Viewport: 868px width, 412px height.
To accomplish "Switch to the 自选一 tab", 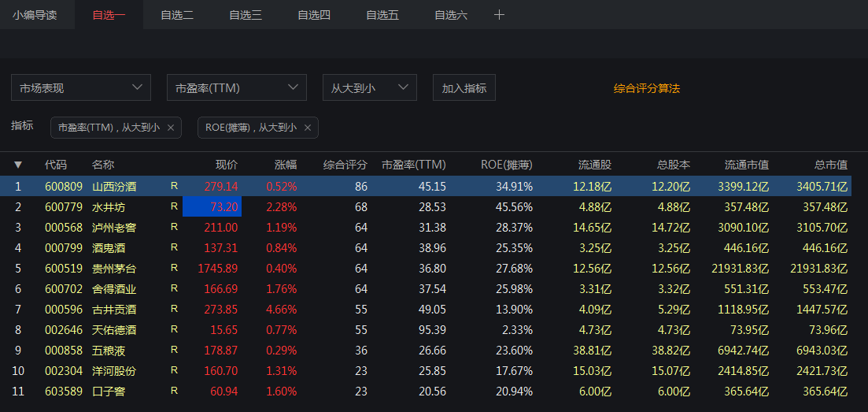I will 109,15.
